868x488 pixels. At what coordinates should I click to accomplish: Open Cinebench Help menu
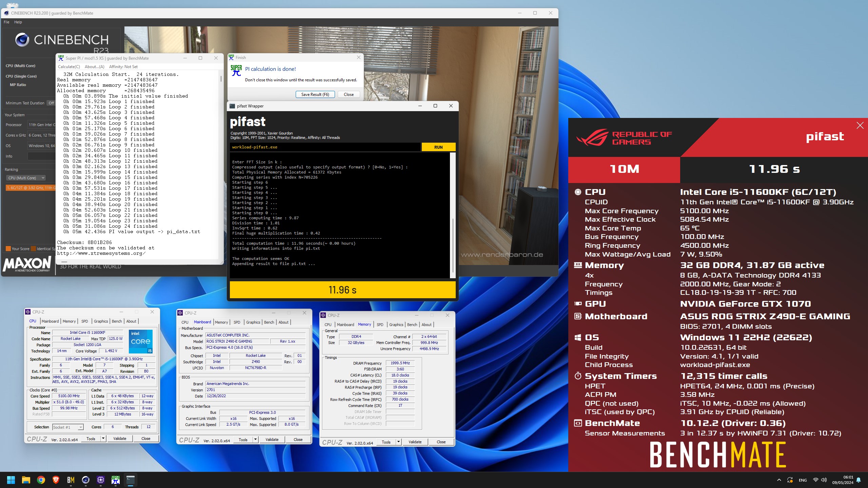pos(18,22)
